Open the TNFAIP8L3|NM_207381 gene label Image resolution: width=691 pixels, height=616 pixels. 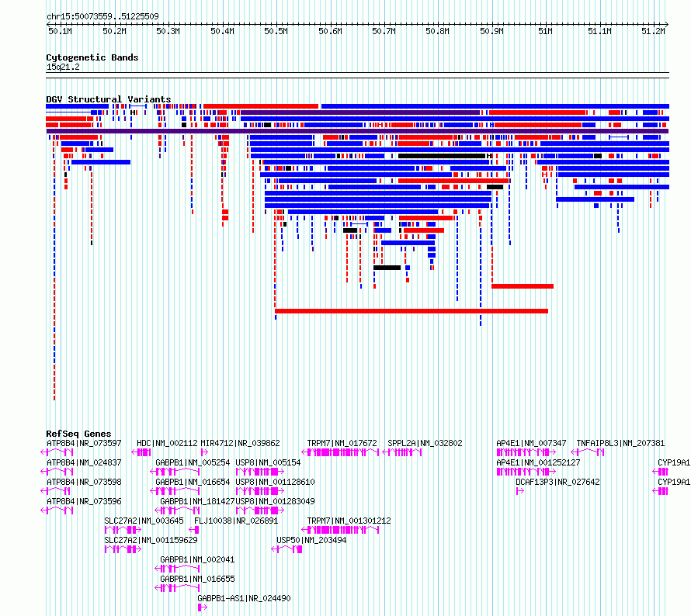click(x=620, y=444)
